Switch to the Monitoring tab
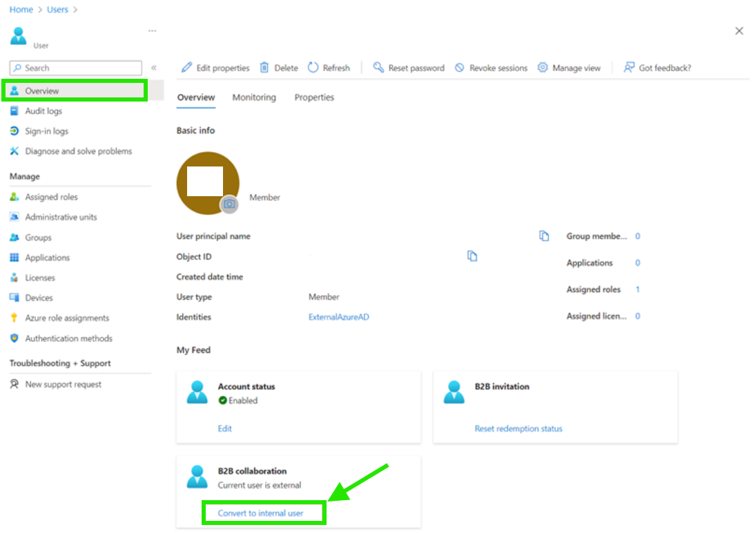 [254, 97]
